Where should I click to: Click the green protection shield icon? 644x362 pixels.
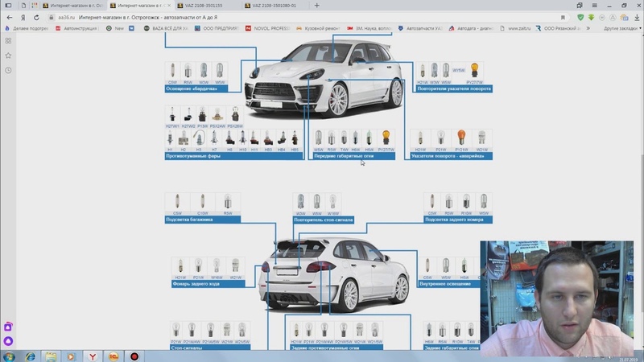coord(580,17)
